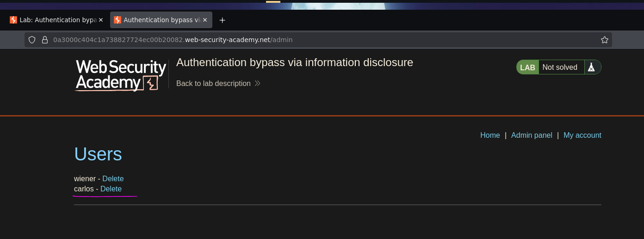
Task: Click the Users heading
Action: [98, 154]
